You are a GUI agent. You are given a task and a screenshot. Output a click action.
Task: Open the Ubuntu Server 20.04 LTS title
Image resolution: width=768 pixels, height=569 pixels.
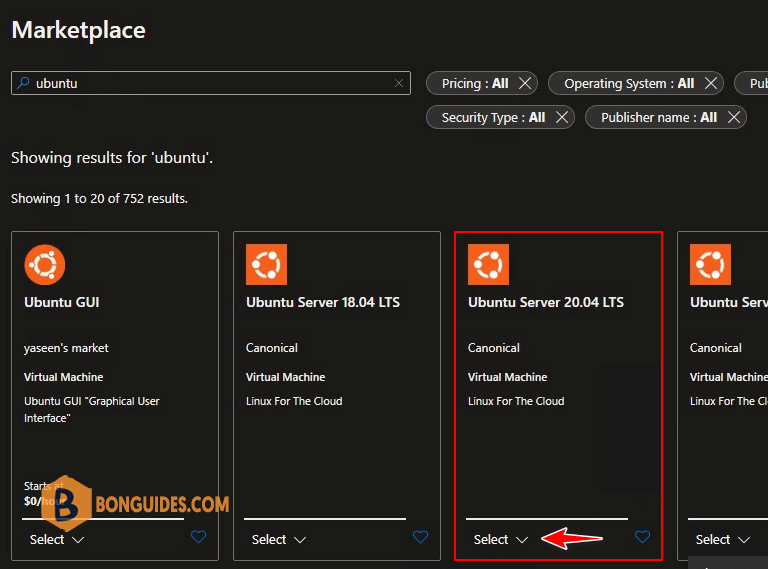(x=546, y=302)
